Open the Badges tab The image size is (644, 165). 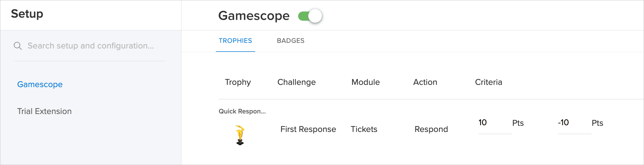[291, 41]
